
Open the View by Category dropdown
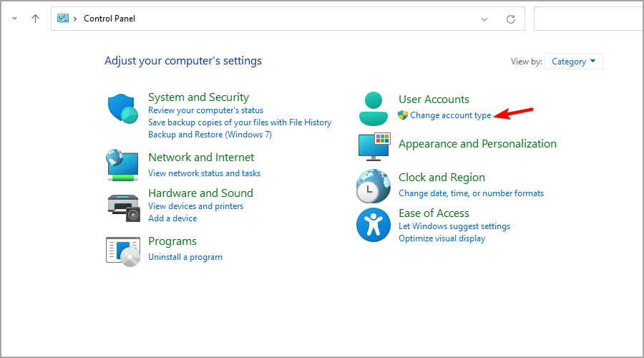(574, 62)
